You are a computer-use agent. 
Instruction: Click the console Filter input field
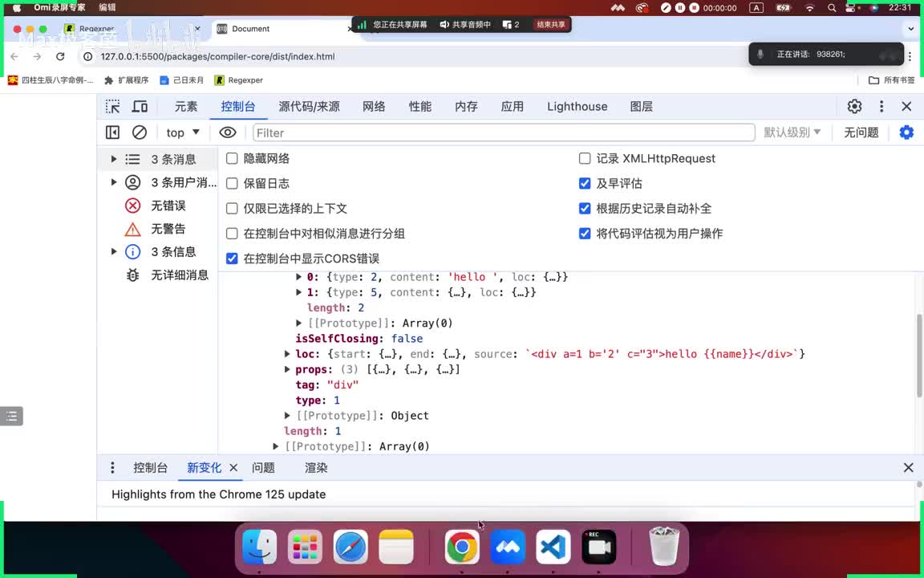click(x=504, y=132)
